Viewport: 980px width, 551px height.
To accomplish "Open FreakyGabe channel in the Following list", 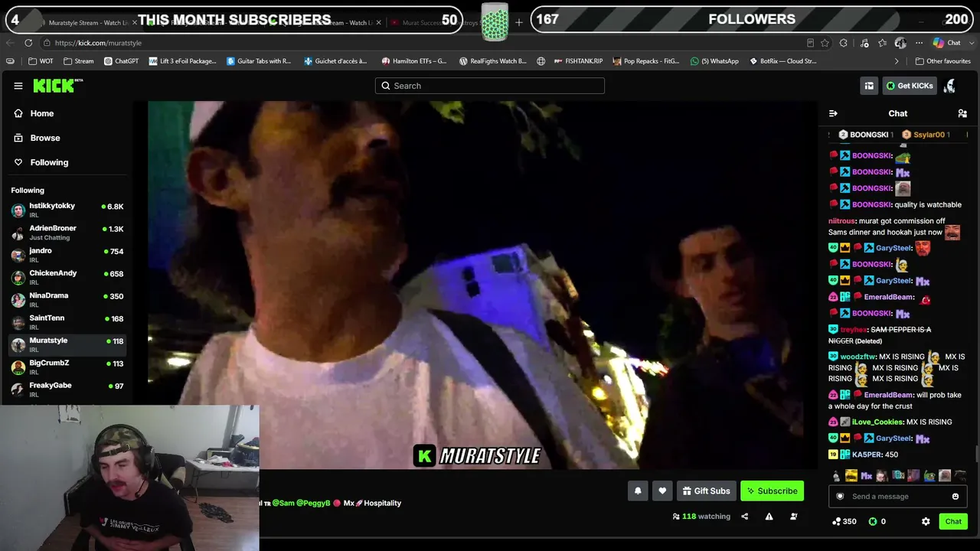I will (67, 390).
